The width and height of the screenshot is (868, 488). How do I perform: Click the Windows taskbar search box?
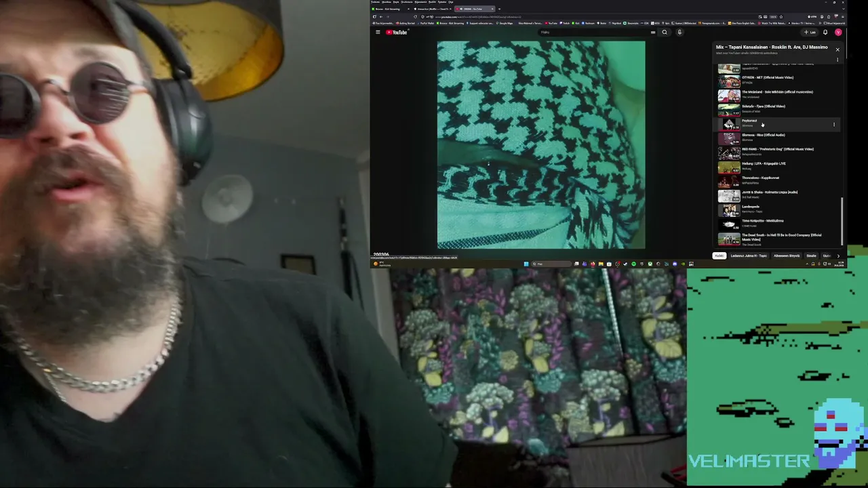tap(551, 264)
